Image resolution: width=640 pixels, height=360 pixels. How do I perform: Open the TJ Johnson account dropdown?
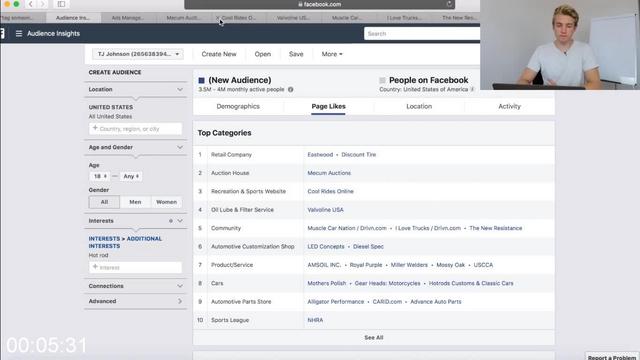(x=138, y=54)
